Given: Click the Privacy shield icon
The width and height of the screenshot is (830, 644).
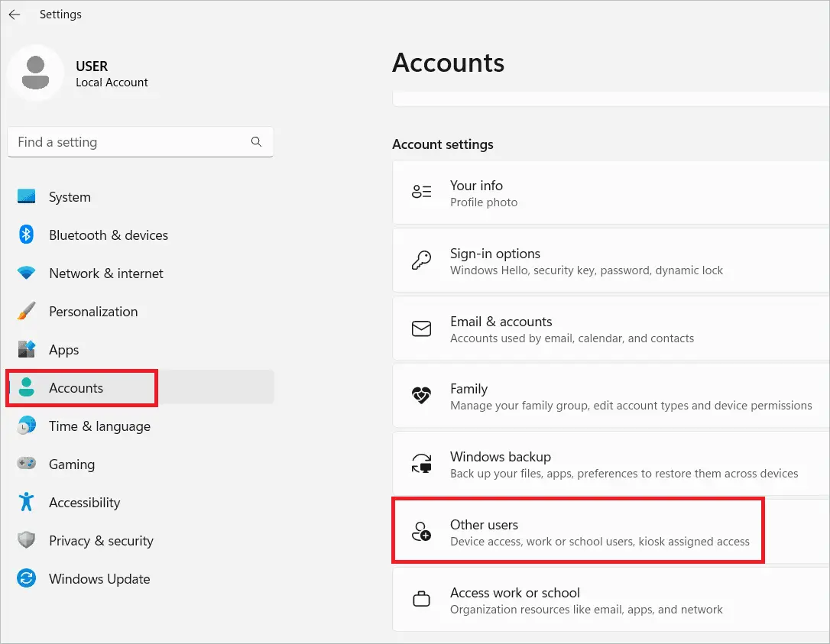Looking at the screenshot, I should click(x=27, y=540).
